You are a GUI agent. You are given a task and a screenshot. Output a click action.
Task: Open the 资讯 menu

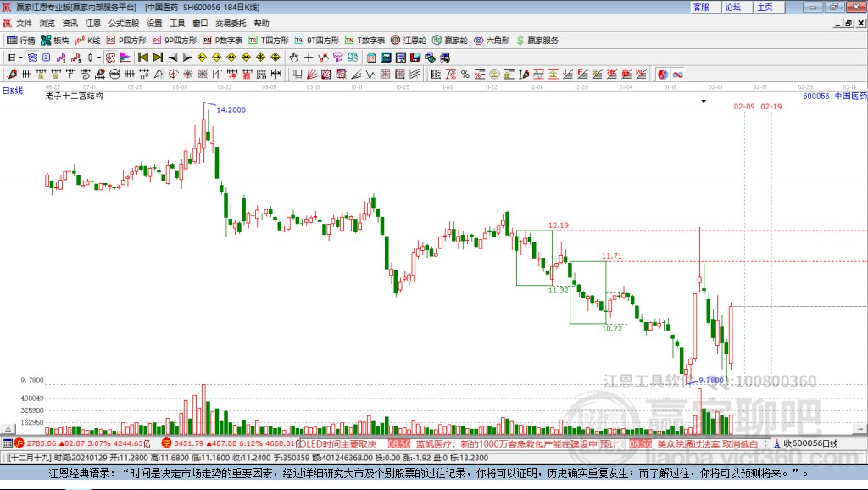[70, 23]
